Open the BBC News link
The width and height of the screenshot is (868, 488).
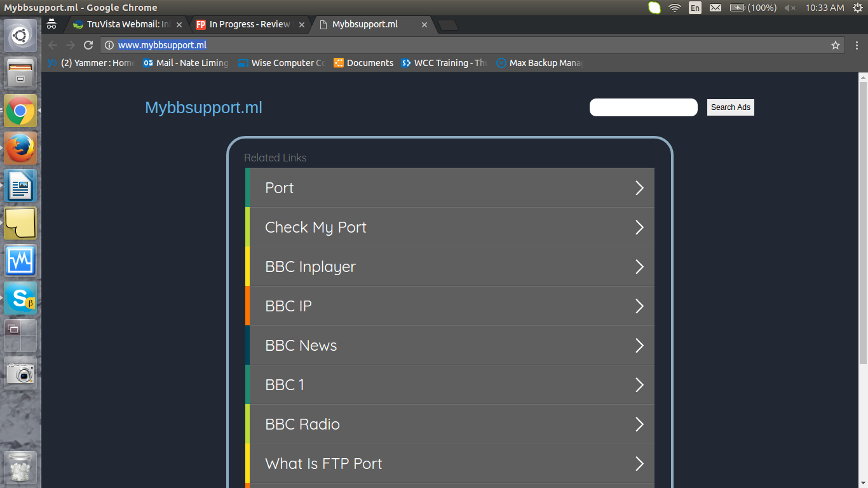450,346
